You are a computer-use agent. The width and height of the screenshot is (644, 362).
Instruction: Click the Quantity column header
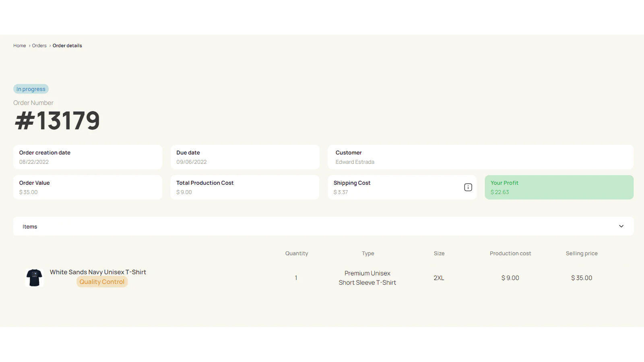(296, 253)
